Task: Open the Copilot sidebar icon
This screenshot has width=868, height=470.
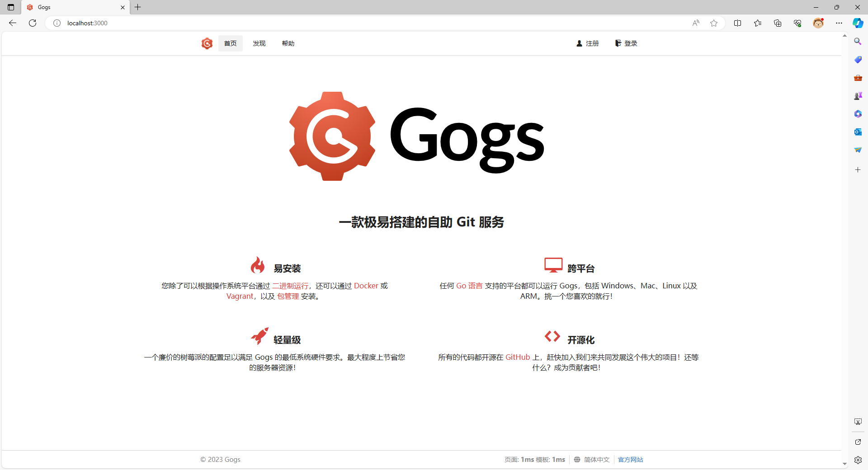Action: point(858,23)
